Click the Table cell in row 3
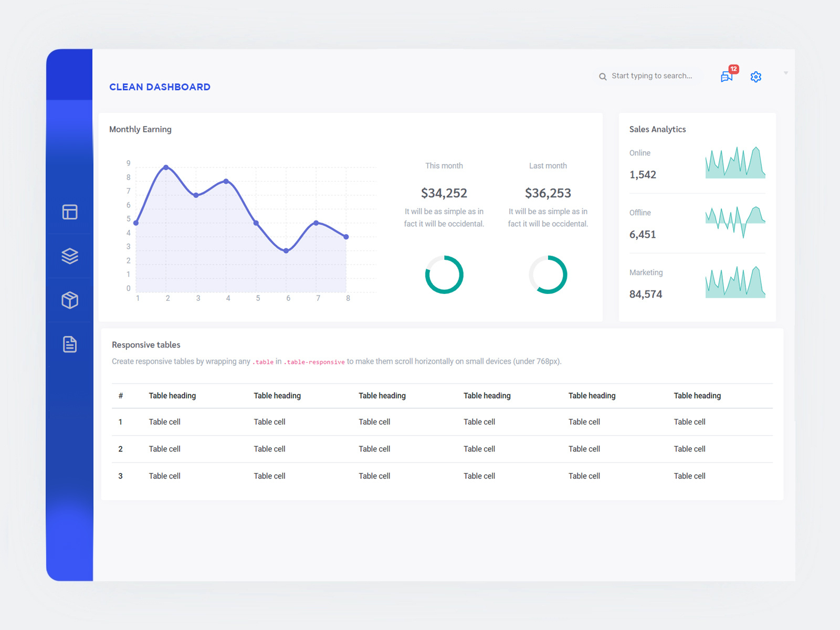Image resolution: width=840 pixels, height=630 pixels. 164,476
